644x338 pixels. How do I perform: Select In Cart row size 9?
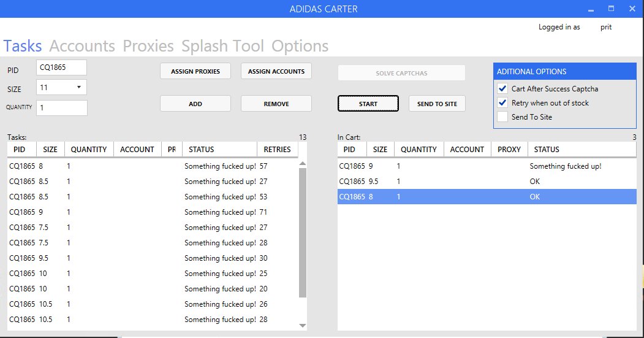487,166
